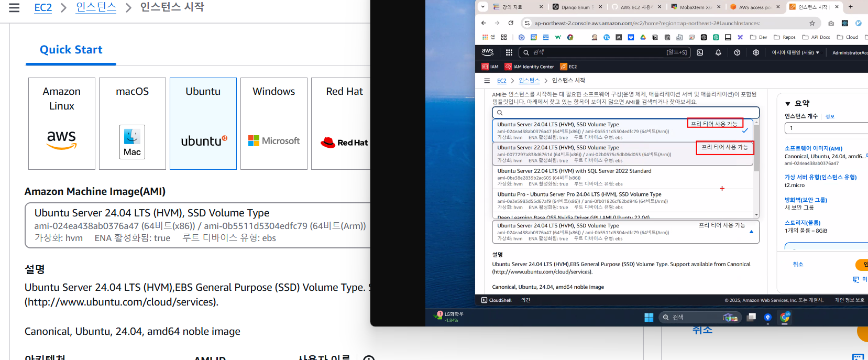
Task: Click the Chrome icon on the Windows taskbar
Action: [x=785, y=317]
